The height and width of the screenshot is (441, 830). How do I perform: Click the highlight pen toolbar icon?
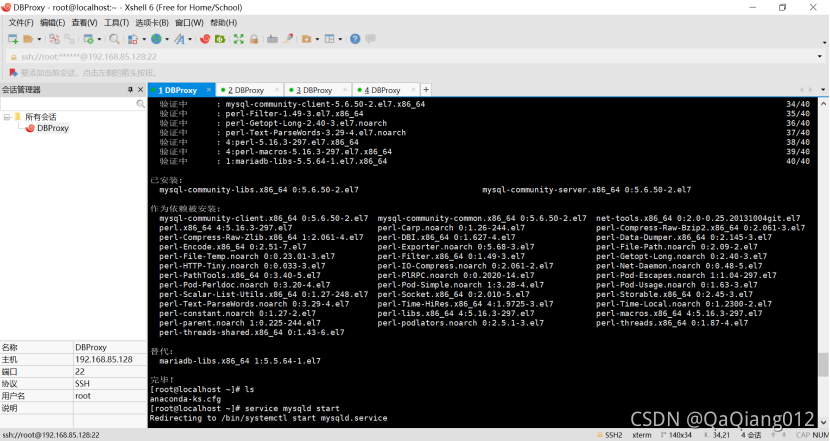288,39
